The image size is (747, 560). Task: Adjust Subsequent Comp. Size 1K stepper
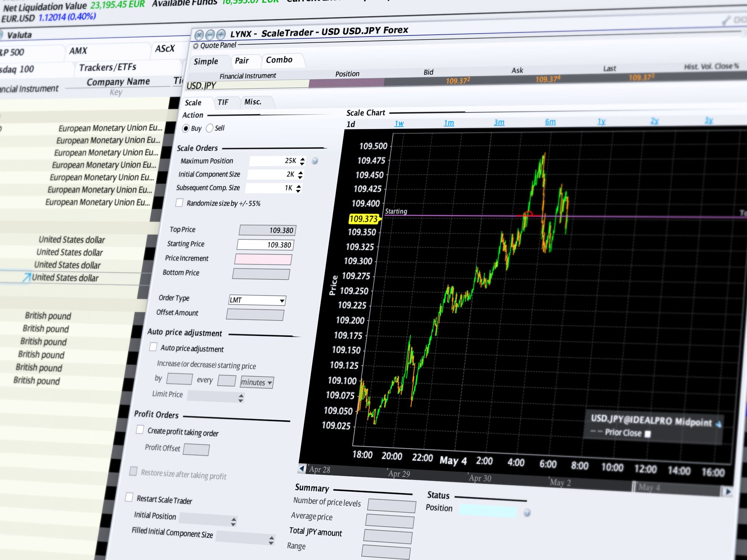pyautogui.click(x=298, y=188)
